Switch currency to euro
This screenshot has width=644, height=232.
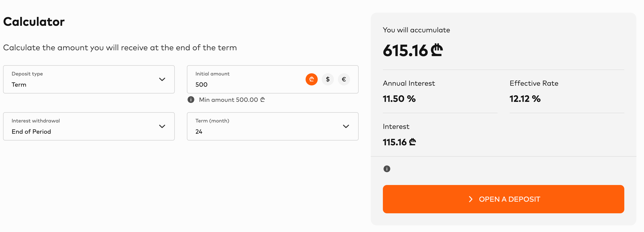[344, 79]
